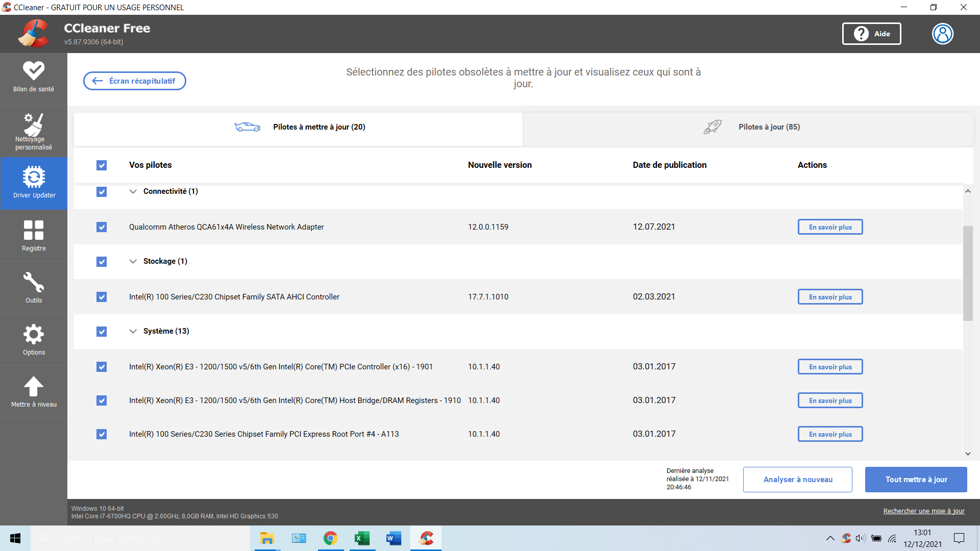The height and width of the screenshot is (551, 980).
Task: Toggle the select-all Vos pilotes checkbox
Action: [x=102, y=165]
